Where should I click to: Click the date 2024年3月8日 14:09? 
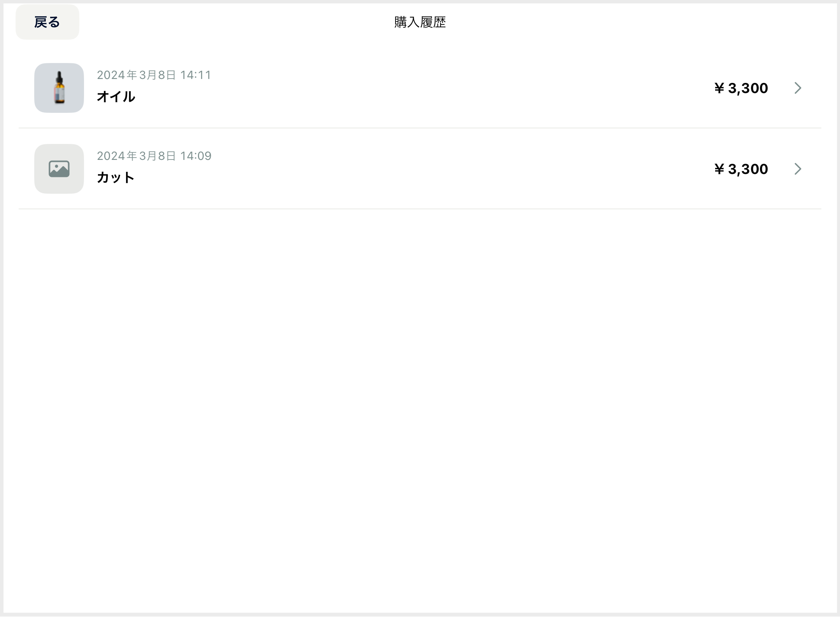pos(154,156)
